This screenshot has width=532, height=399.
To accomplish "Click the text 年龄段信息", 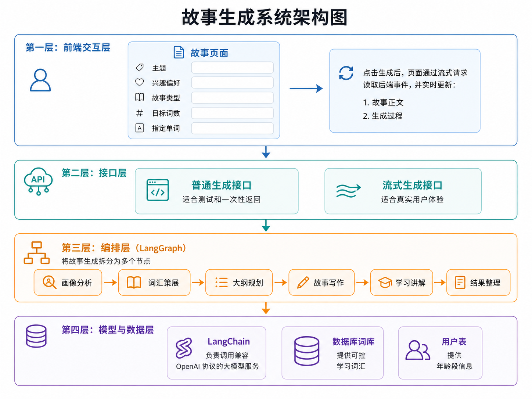I will click(454, 366).
